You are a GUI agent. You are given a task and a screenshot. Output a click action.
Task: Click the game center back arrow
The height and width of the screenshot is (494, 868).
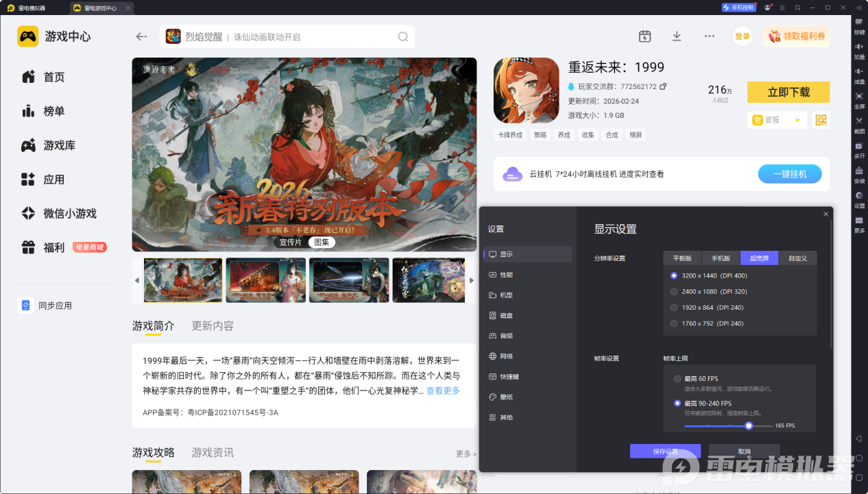(x=142, y=37)
